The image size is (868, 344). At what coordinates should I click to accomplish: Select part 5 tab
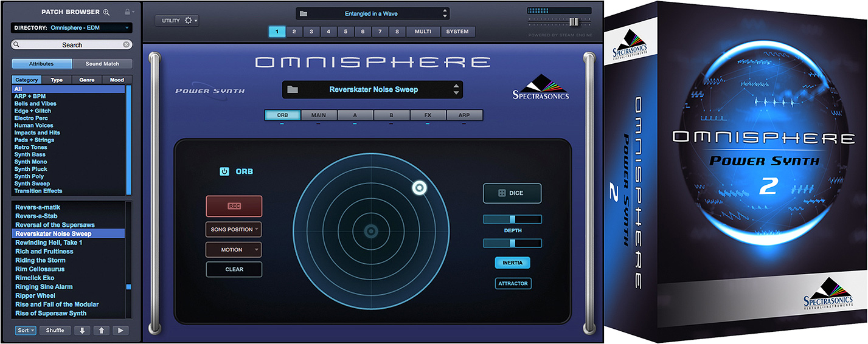(x=346, y=32)
